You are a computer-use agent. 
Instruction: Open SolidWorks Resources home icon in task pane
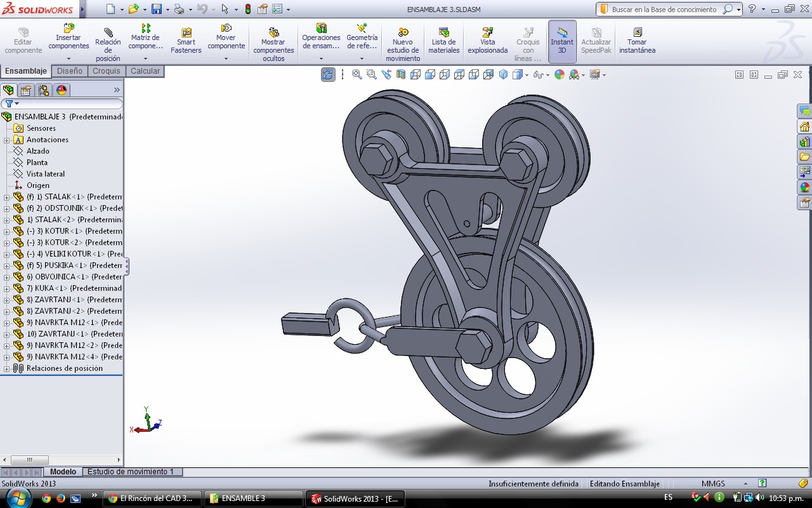pos(804,126)
